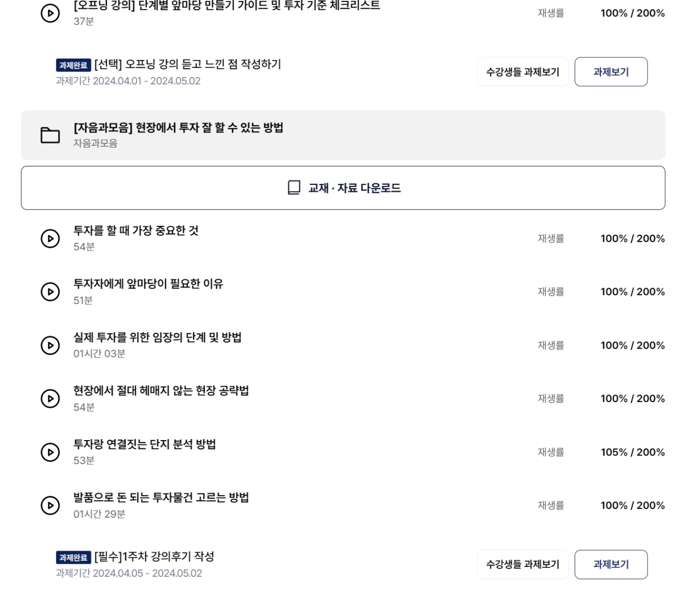Viewport: 700px width, 606px height.
Task: View 수강생들 과제보기 for 1주차 강의후기
Action: point(522,564)
